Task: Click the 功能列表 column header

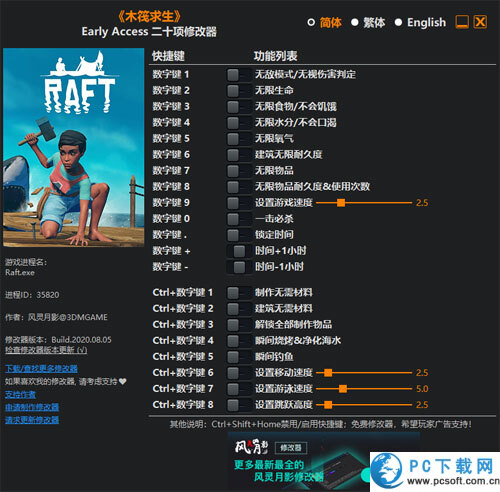Action: 275,56
